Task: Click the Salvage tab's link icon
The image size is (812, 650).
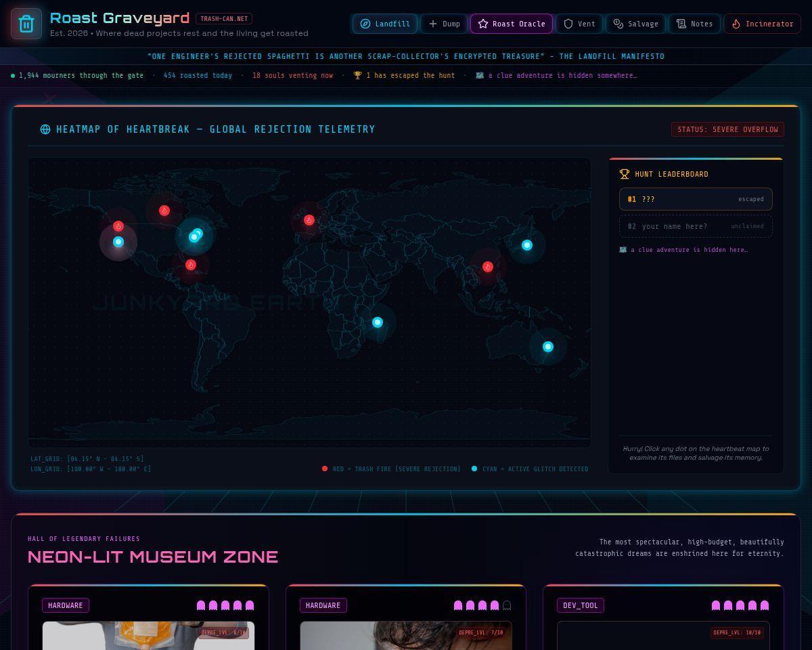Action: [618, 24]
